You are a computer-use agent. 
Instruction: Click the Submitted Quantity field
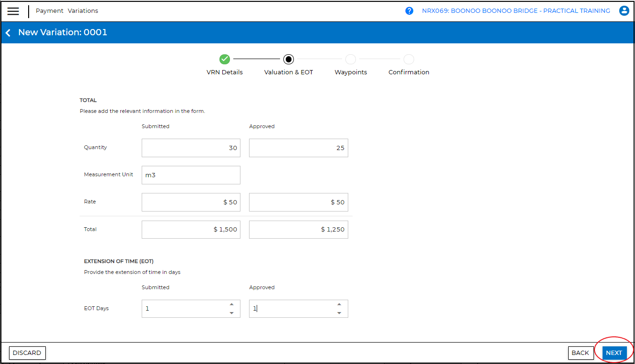coord(191,148)
